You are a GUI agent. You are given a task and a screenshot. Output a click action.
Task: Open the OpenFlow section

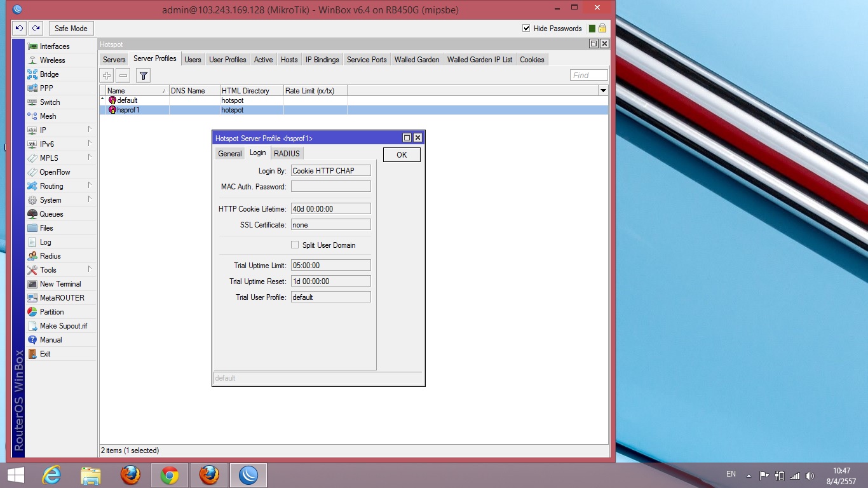(55, 172)
